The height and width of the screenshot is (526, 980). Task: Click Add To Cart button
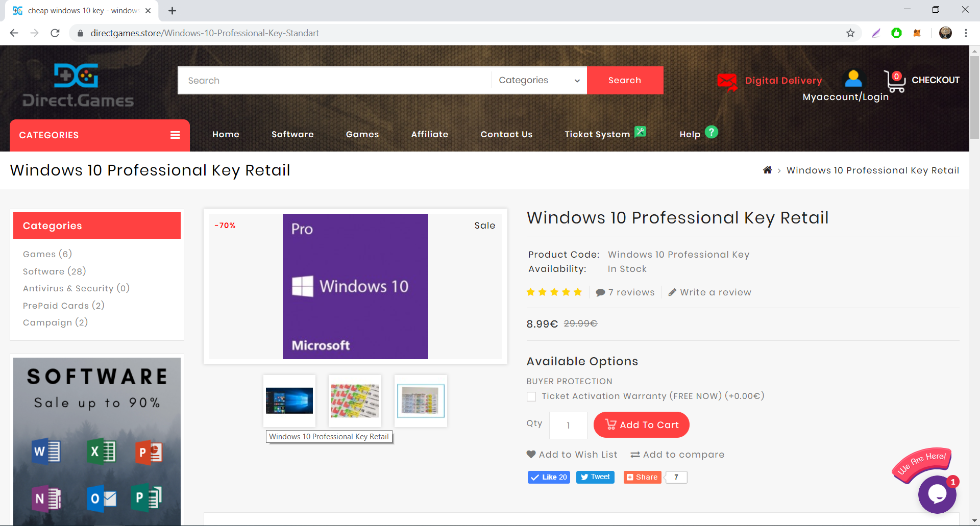pos(642,425)
